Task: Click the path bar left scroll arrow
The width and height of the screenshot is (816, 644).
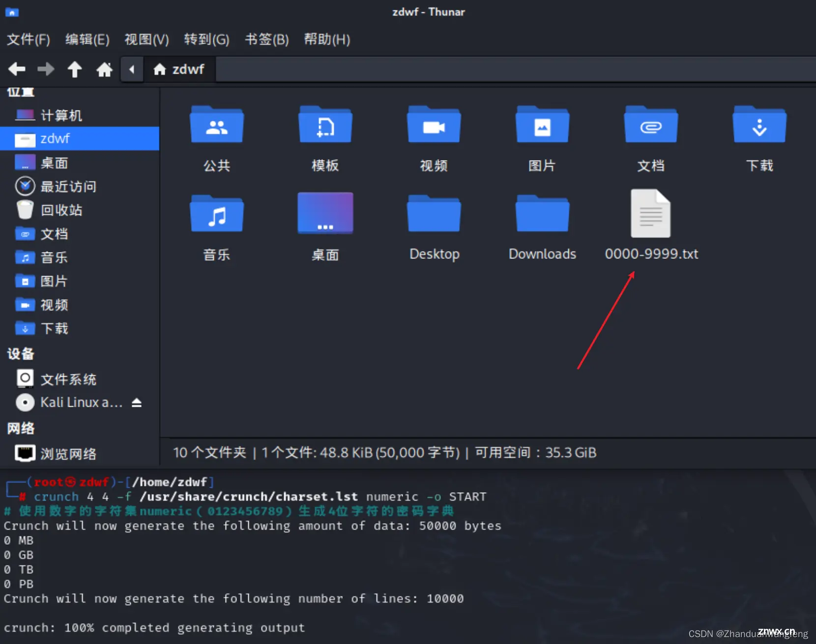Action: 132,69
